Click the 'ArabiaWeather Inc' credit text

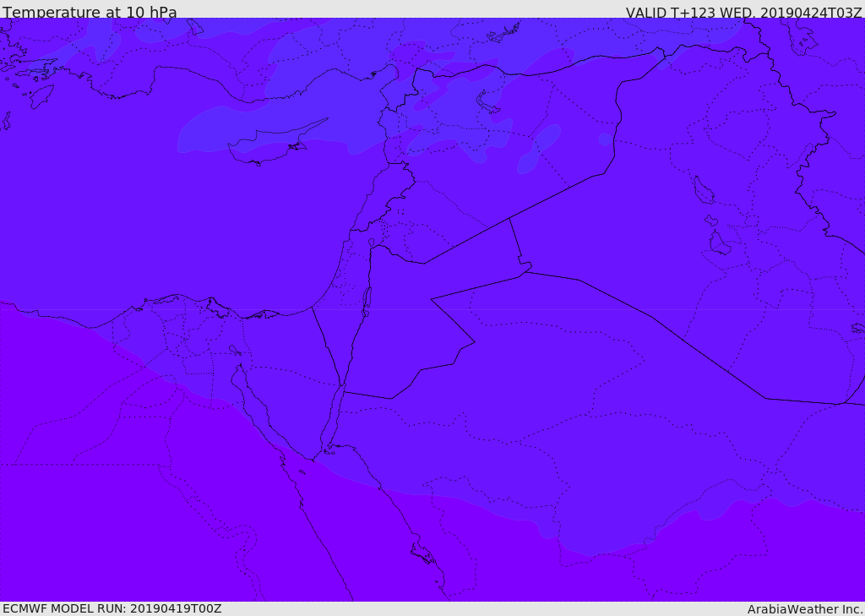point(805,609)
